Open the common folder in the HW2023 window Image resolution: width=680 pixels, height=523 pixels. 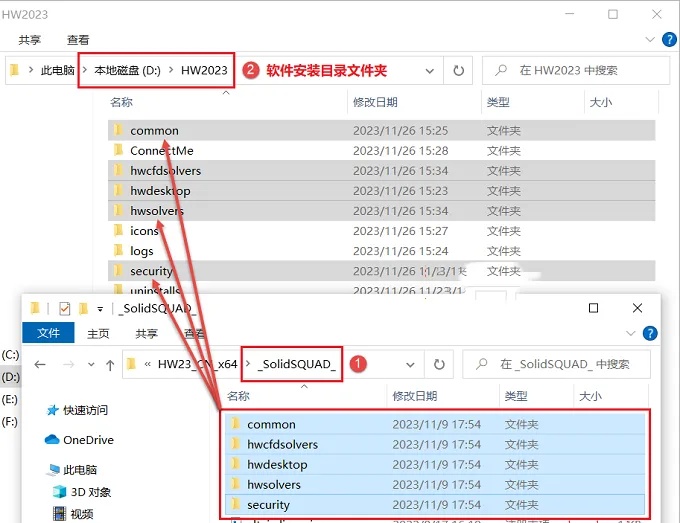(381, 131)
